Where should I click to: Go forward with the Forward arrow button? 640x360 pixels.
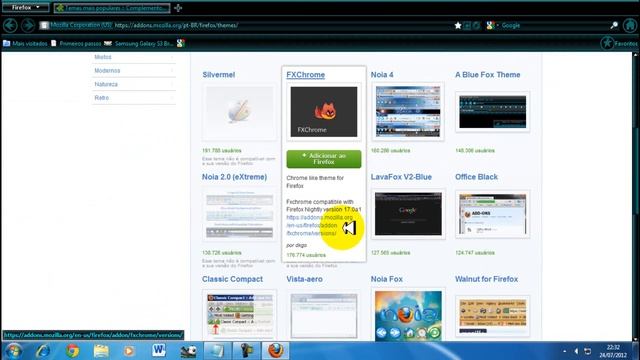click(28, 25)
